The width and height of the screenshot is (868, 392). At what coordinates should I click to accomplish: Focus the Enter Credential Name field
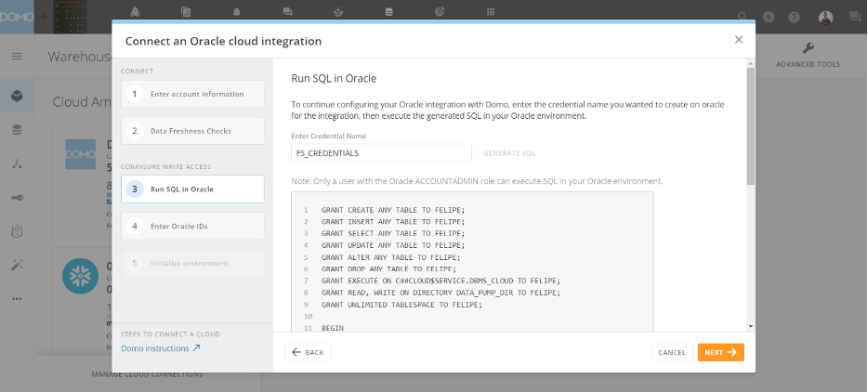click(x=381, y=153)
